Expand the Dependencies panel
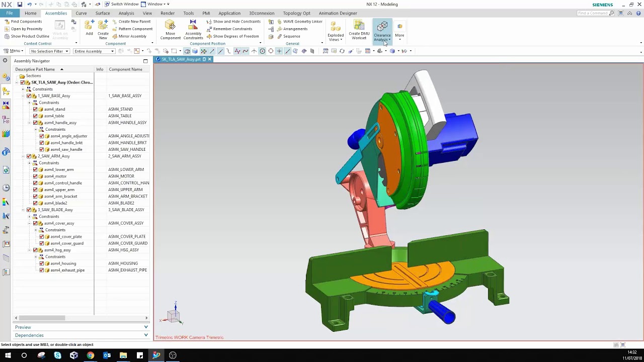Viewport: 644px width, 362px height. pyautogui.click(x=82, y=335)
